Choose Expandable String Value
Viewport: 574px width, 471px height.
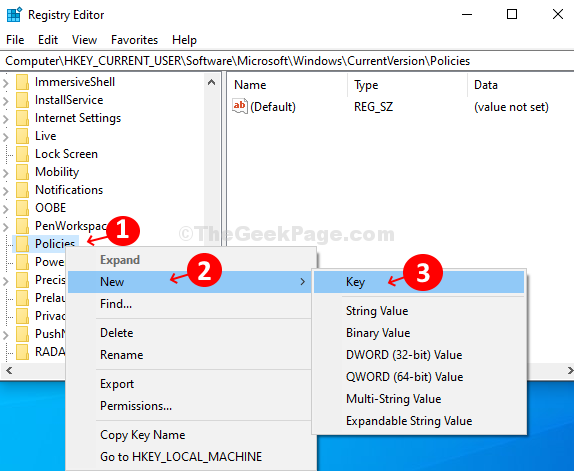coord(419,421)
